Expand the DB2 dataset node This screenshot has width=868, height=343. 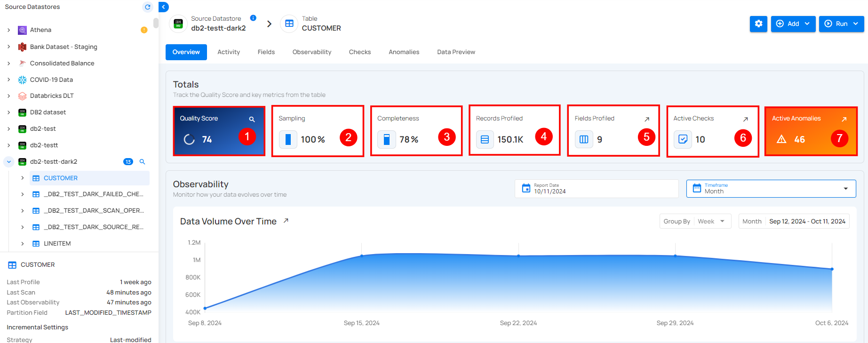point(8,112)
